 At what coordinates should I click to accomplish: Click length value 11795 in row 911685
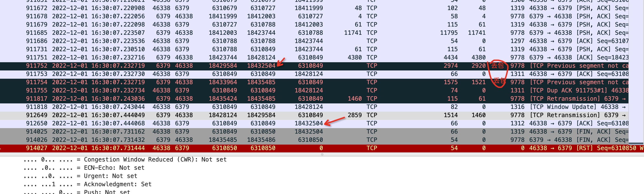449,33
